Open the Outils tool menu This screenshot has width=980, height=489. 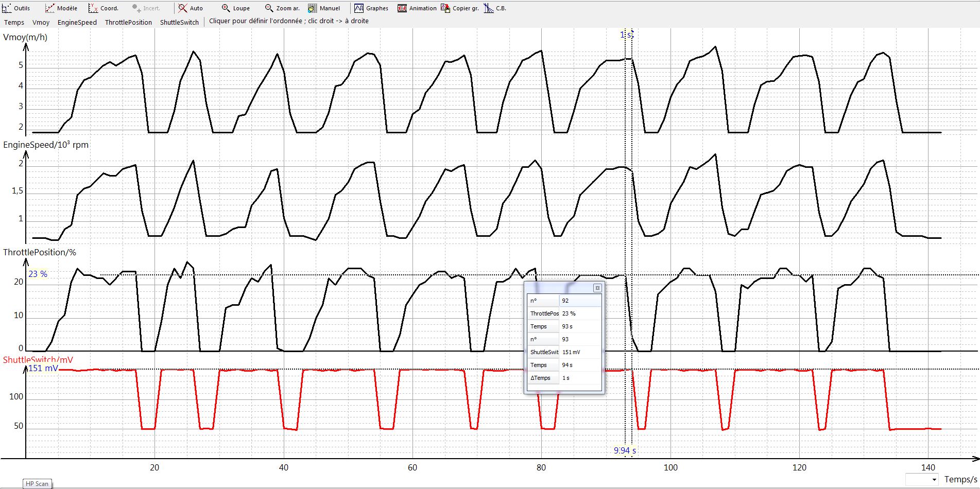tap(16, 8)
